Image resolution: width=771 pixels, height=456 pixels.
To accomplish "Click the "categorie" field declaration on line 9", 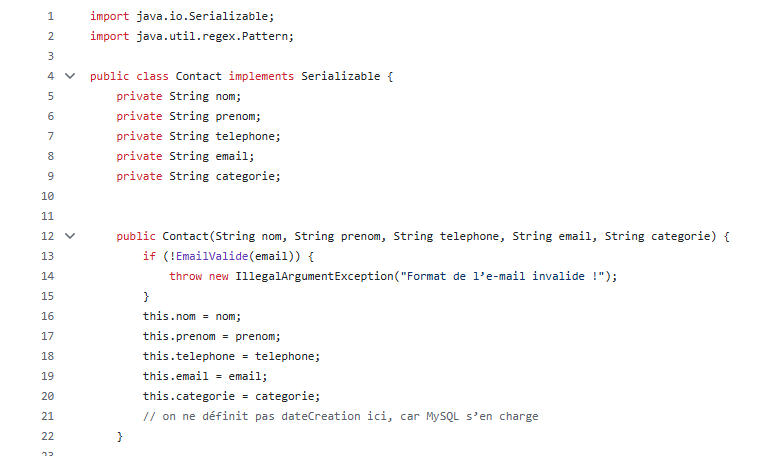I will click(245, 176).
